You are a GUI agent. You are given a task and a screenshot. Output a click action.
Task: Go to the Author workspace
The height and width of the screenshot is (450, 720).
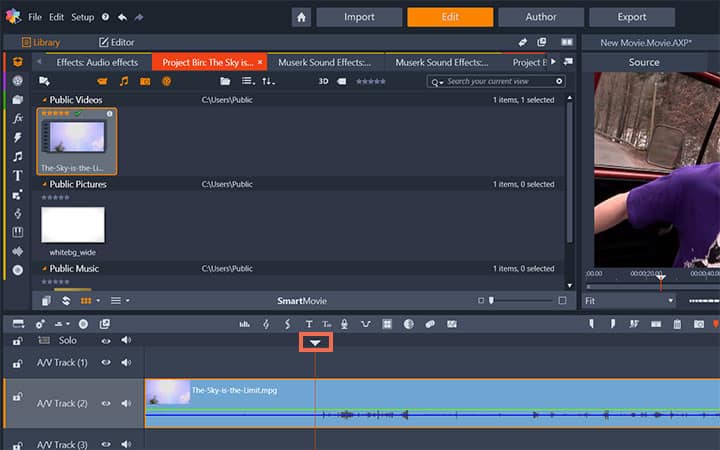tap(541, 17)
